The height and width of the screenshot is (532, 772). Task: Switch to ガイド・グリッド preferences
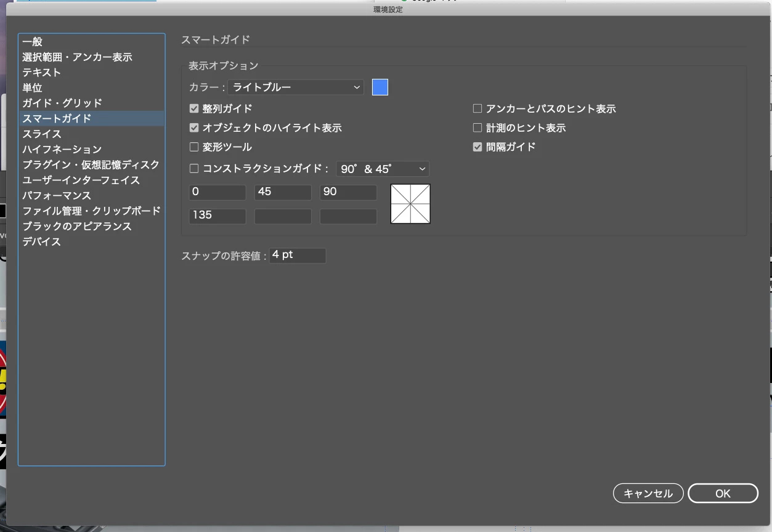[x=91, y=103]
